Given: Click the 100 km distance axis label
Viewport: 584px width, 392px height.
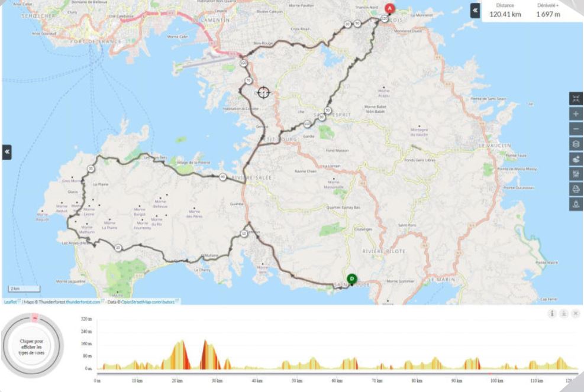Looking at the screenshot, I should coord(496,381).
